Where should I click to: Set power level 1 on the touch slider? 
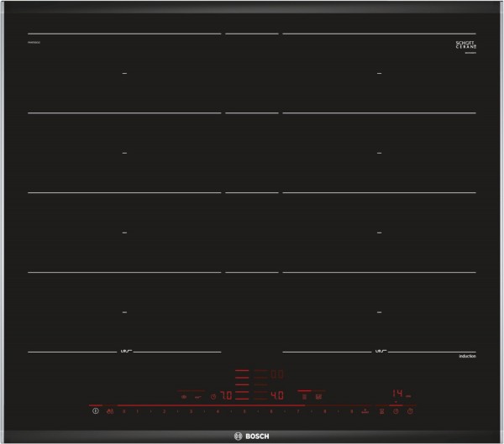click(x=138, y=411)
